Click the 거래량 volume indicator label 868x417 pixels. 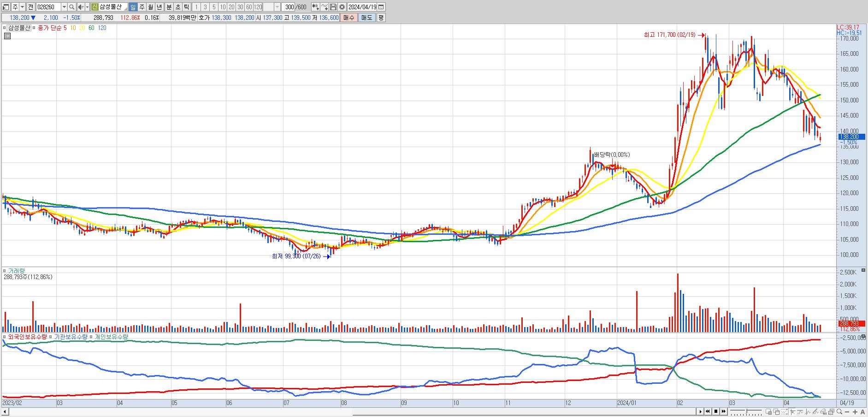(x=17, y=271)
